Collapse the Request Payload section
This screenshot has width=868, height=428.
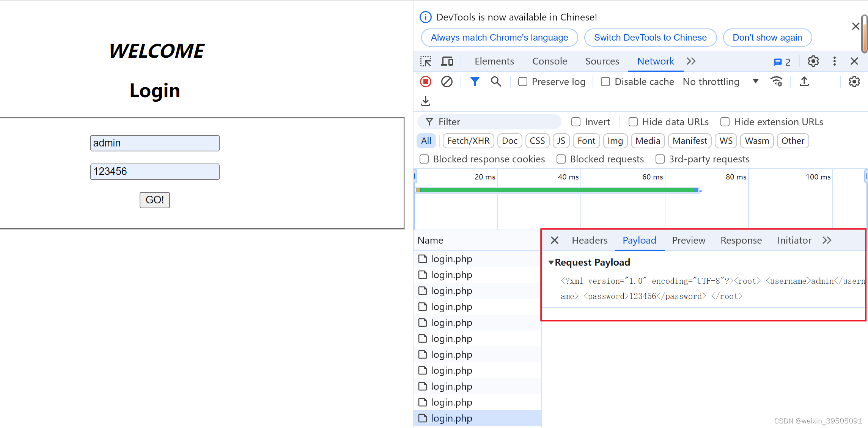(x=551, y=263)
